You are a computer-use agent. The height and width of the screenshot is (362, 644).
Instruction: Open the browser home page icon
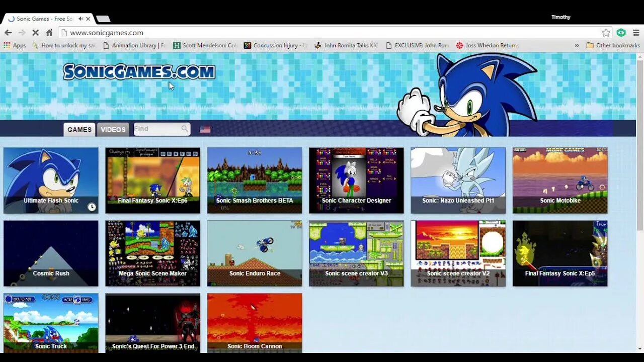pyautogui.click(x=49, y=33)
